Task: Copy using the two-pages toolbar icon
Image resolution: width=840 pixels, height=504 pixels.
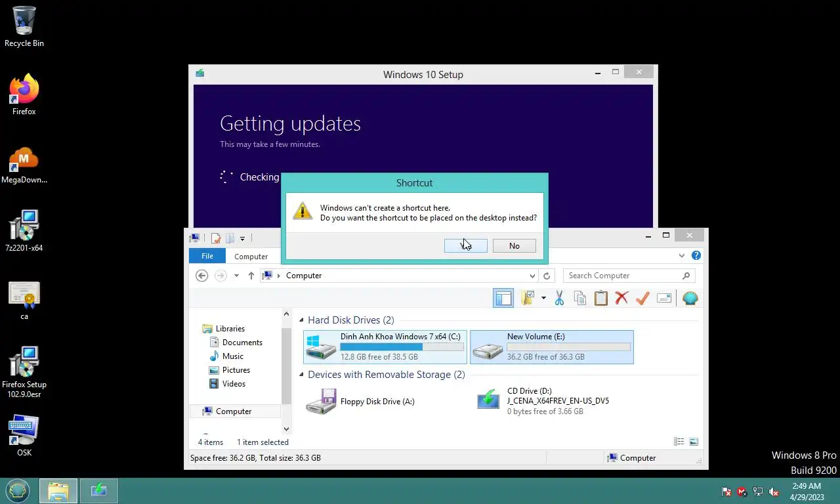Action: [580, 298]
